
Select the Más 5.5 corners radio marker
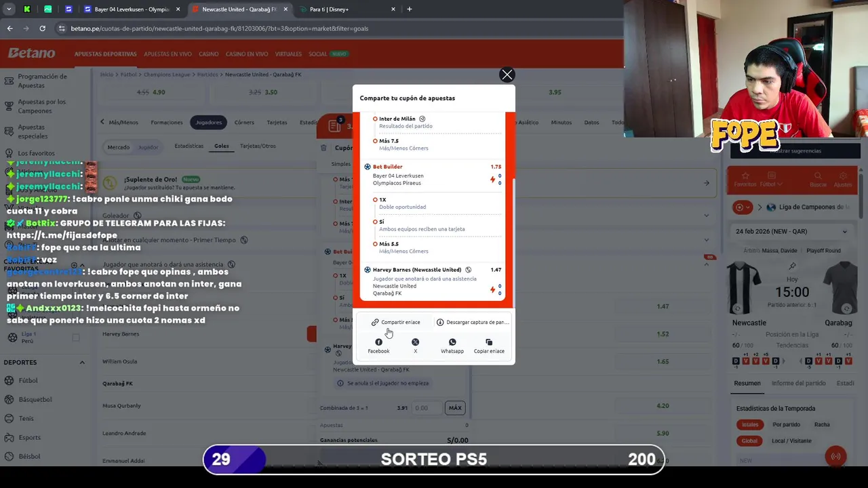(x=375, y=244)
